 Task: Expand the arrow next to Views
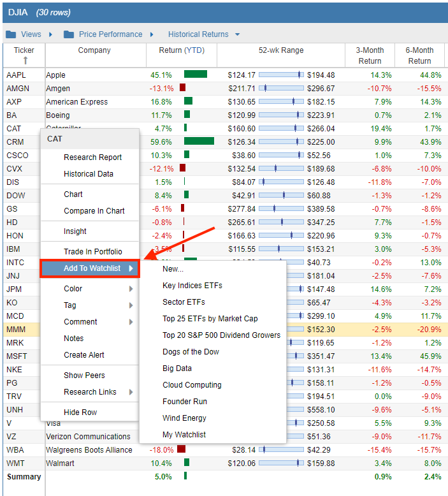pos(50,34)
